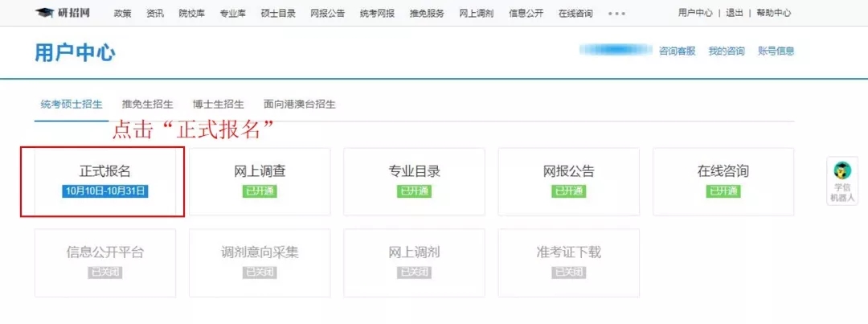Click 退出 to log out

tap(735, 13)
